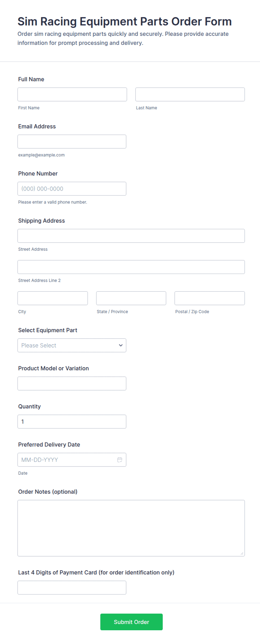Focus the City input field
The height and width of the screenshot is (644, 260).
pyautogui.click(x=53, y=298)
